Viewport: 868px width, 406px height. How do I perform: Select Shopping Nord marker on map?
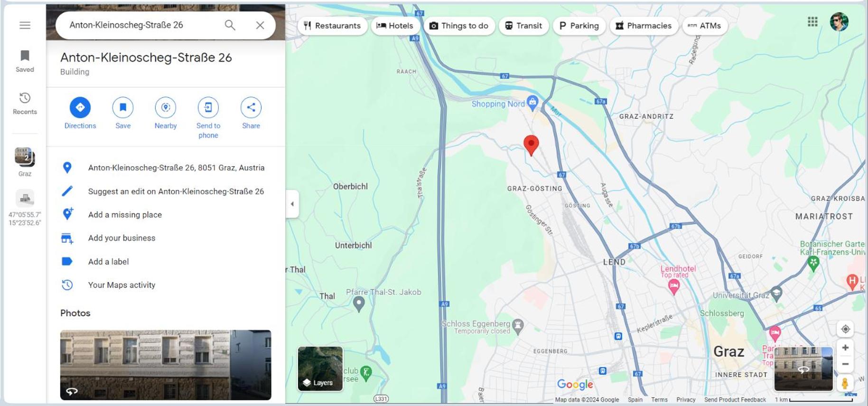point(532,102)
